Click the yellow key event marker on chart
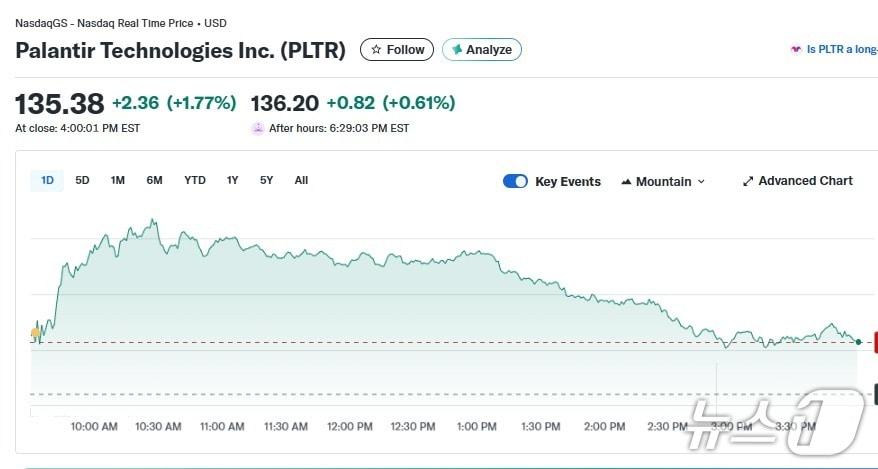 click(36, 332)
